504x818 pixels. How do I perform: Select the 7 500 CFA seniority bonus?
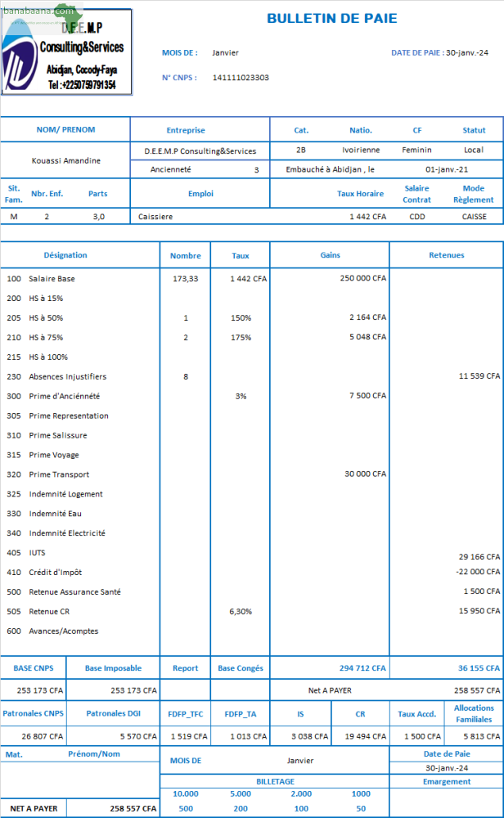(368, 395)
